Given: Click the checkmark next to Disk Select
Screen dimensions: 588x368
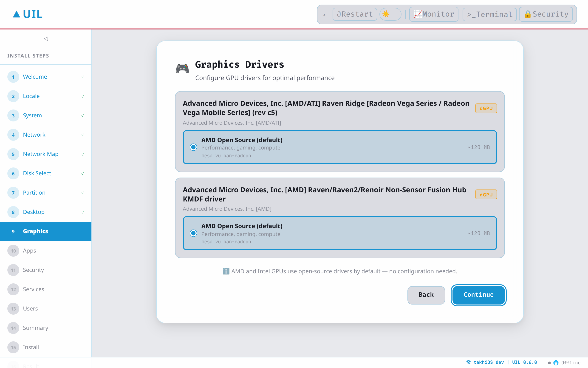Looking at the screenshot, I should pos(83,173).
